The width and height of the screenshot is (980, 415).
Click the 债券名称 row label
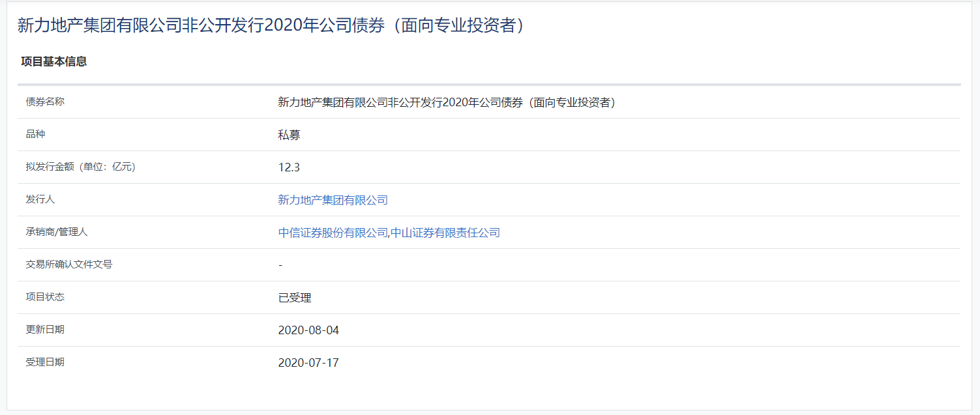pyautogui.click(x=45, y=102)
